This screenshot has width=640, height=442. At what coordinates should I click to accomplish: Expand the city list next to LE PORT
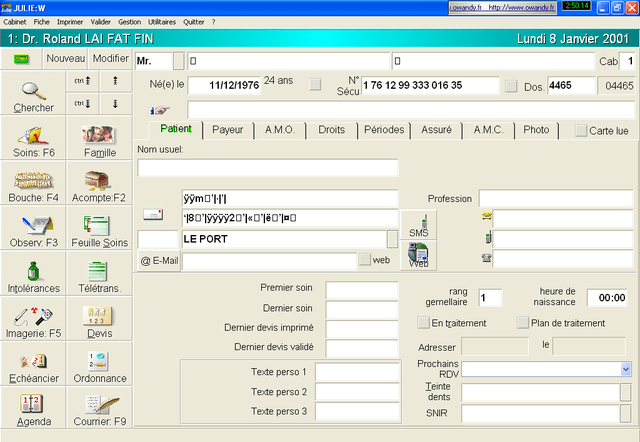pos(392,239)
